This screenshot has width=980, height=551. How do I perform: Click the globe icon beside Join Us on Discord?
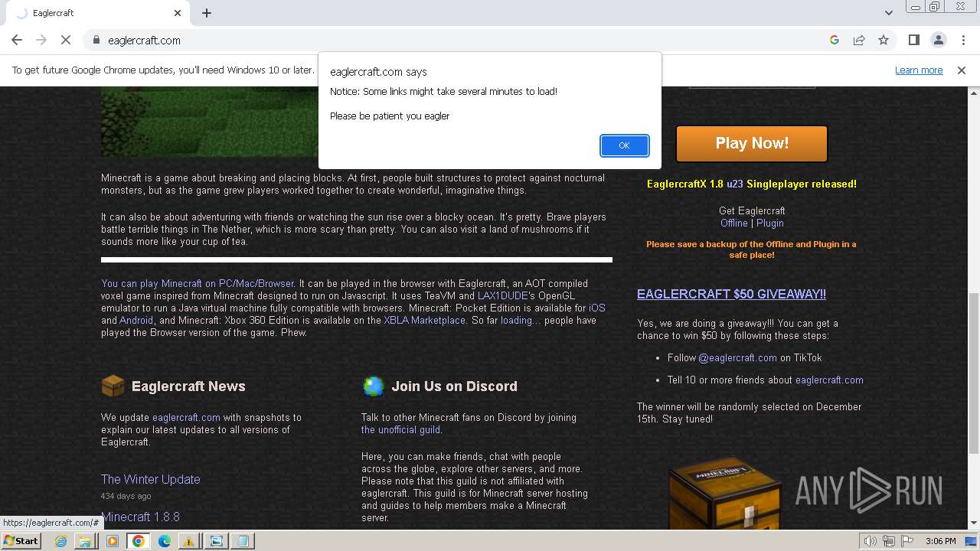[x=373, y=386]
